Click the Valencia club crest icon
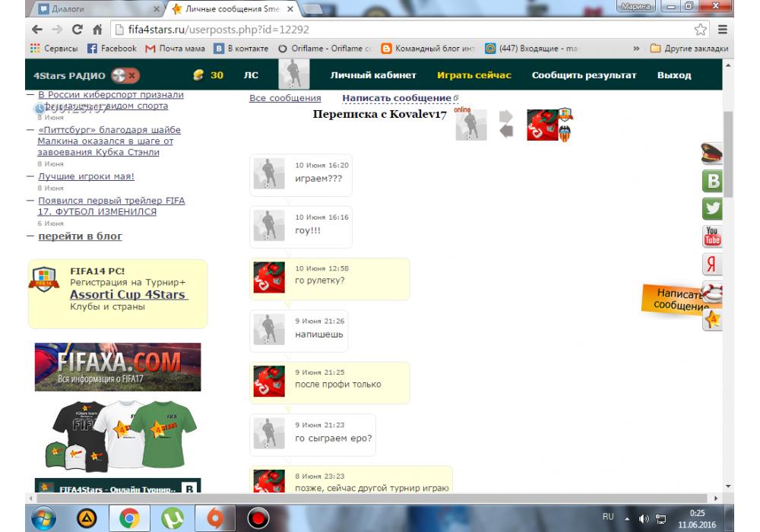760x532 pixels. pos(564,135)
